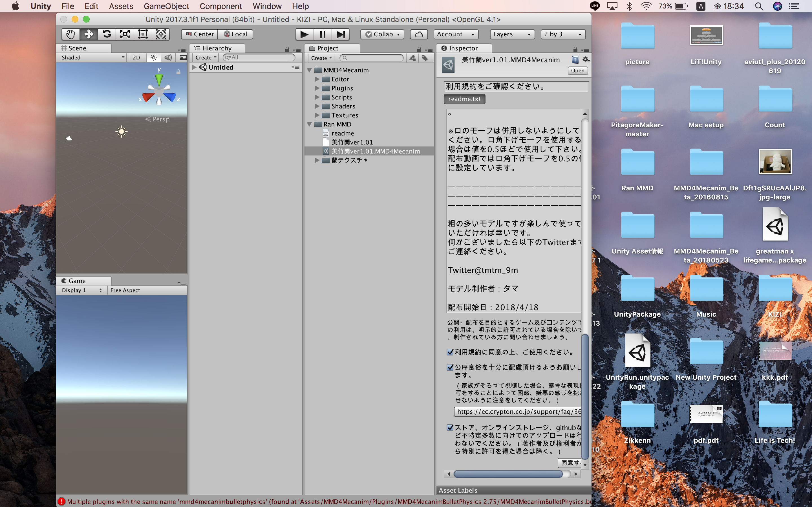Select the Hand tool in Scene view
The width and height of the screenshot is (812, 507).
70,34
